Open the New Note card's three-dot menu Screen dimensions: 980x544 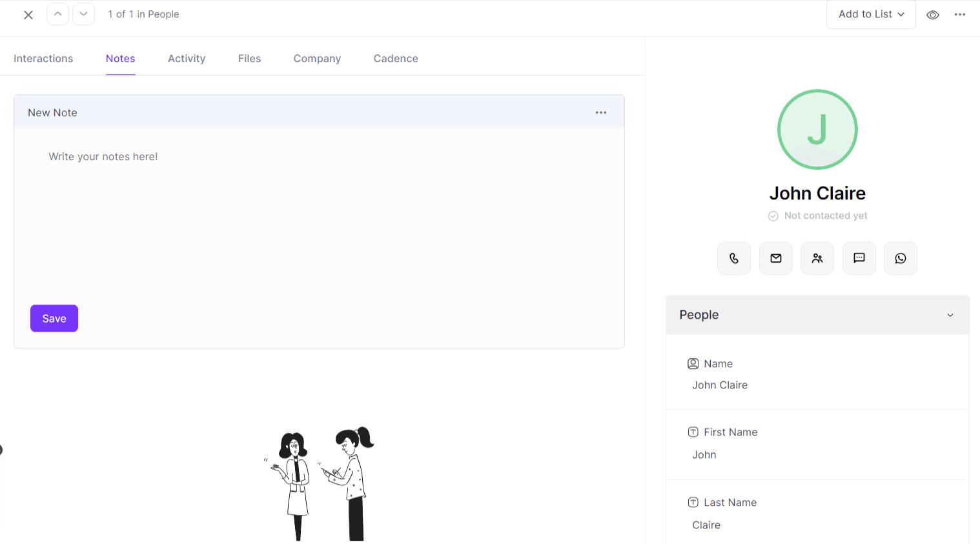600,112
